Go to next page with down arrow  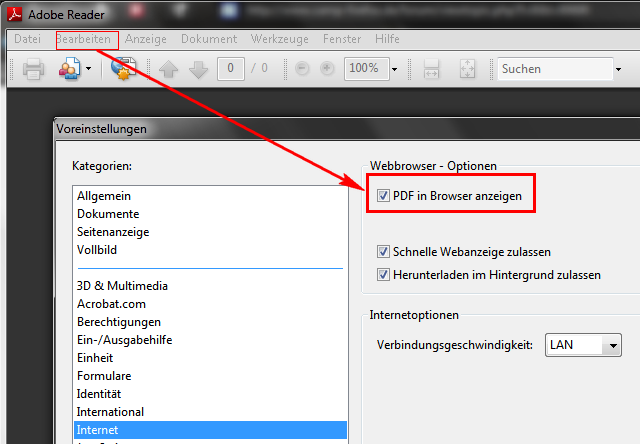click(x=199, y=69)
